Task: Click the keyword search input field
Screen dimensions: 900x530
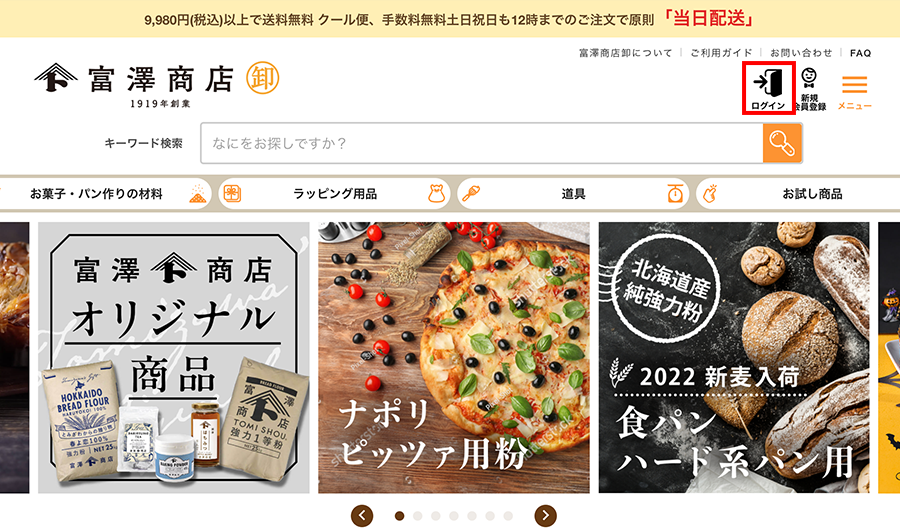Action: (x=482, y=143)
